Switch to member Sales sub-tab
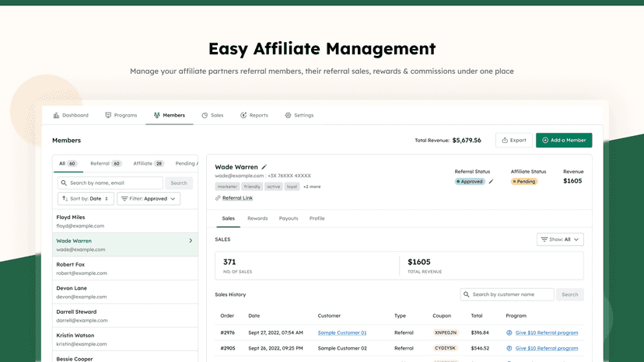This screenshot has width=644, height=362. coord(229,218)
